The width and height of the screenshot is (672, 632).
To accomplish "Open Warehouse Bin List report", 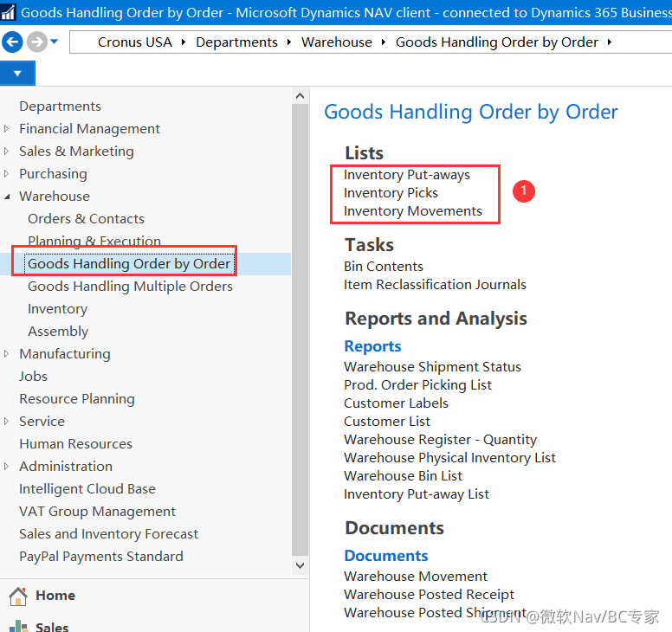I will pos(403,476).
